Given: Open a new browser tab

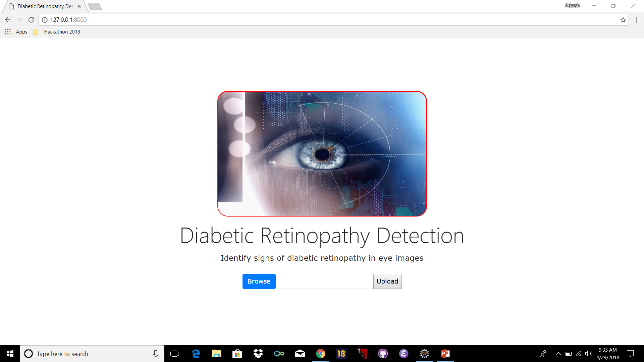Looking at the screenshot, I should point(95,6).
